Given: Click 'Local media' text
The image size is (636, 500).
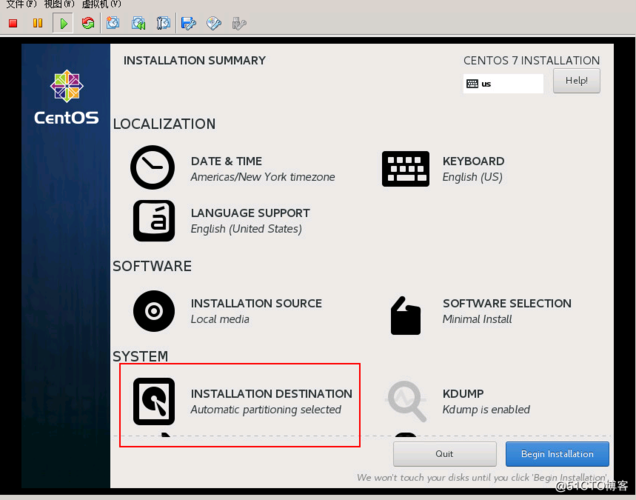Looking at the screenshot, I should 220,319.
